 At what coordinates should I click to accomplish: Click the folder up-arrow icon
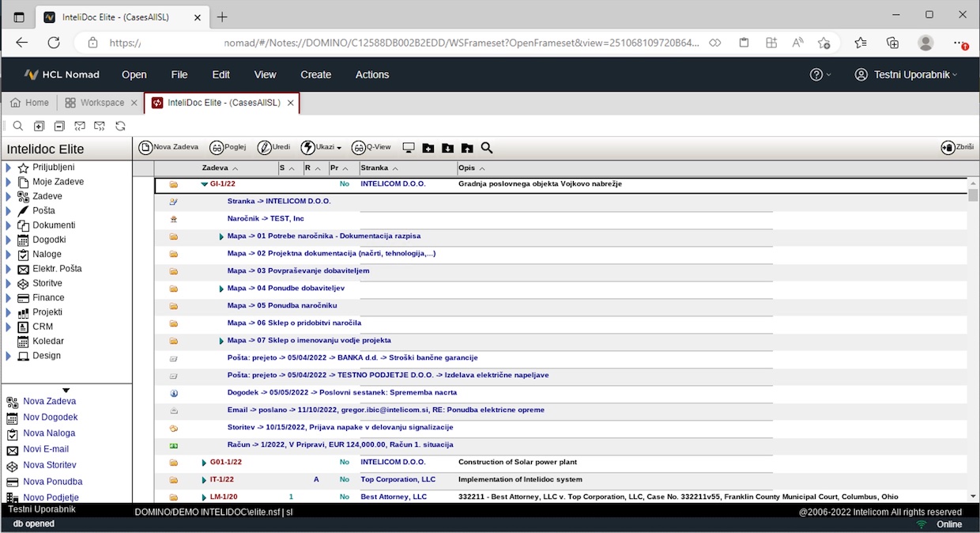[x=467, y=148]
